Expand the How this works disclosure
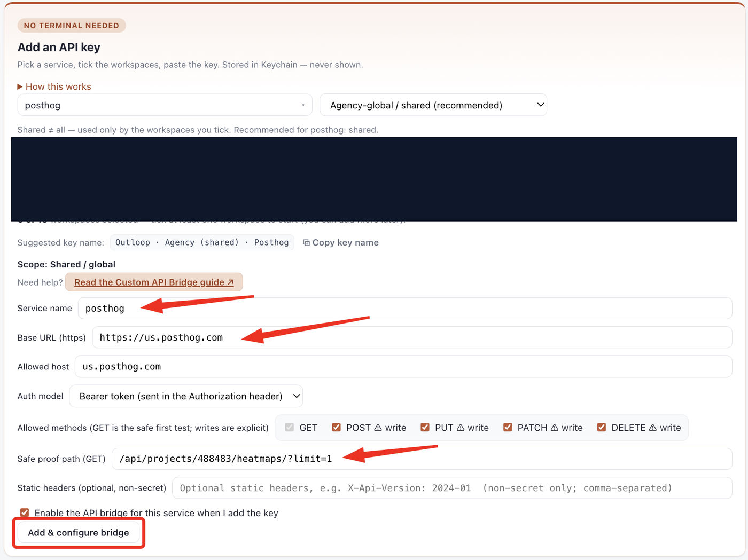The width and height of the screenshot is (748, 560). [x=54, y=86]
